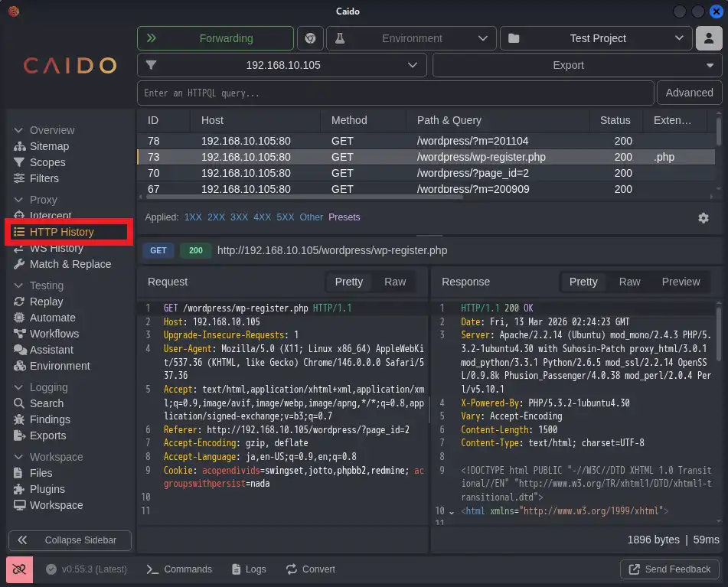Viewport: 728px width, 587px height.
Task: Click the Advanced query button
Action: tap(689, 93)
